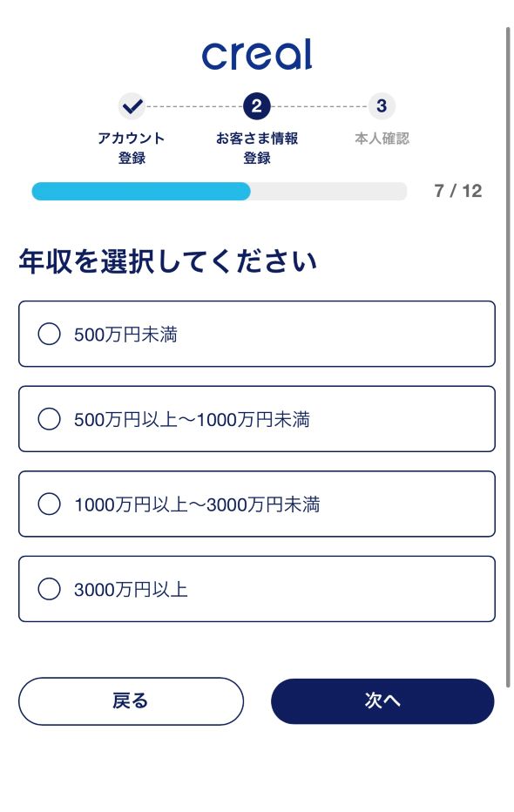Click the 次へ next button
This screenshot has height=812, width=514.
coord(382,701)
